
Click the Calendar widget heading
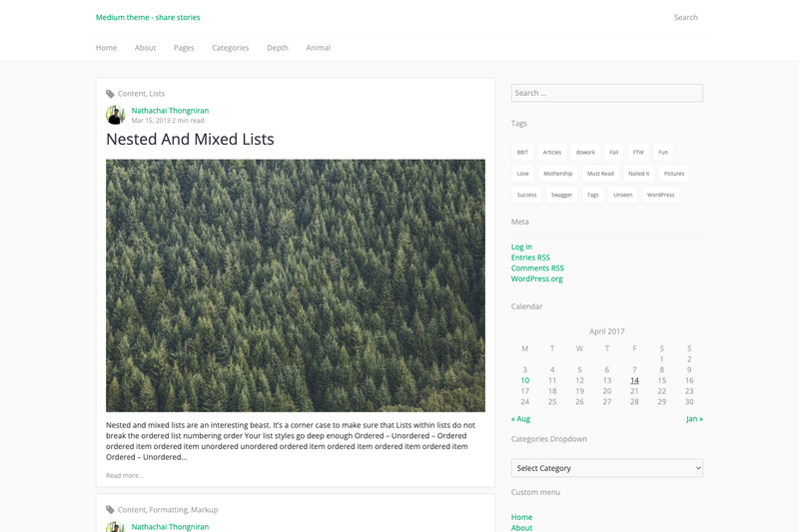(x=527, y=306)
